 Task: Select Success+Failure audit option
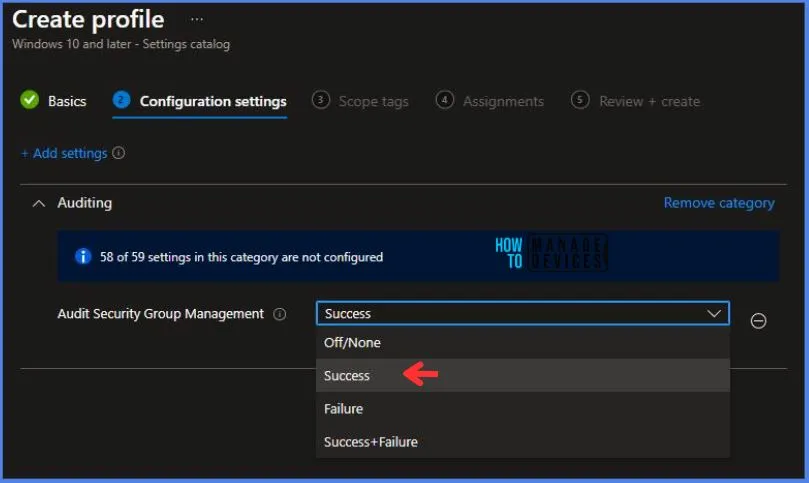(523, 442)
